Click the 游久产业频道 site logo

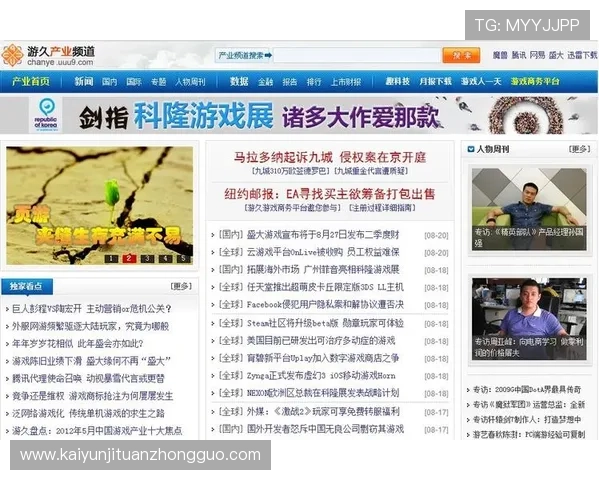click(x=48, y=55)
